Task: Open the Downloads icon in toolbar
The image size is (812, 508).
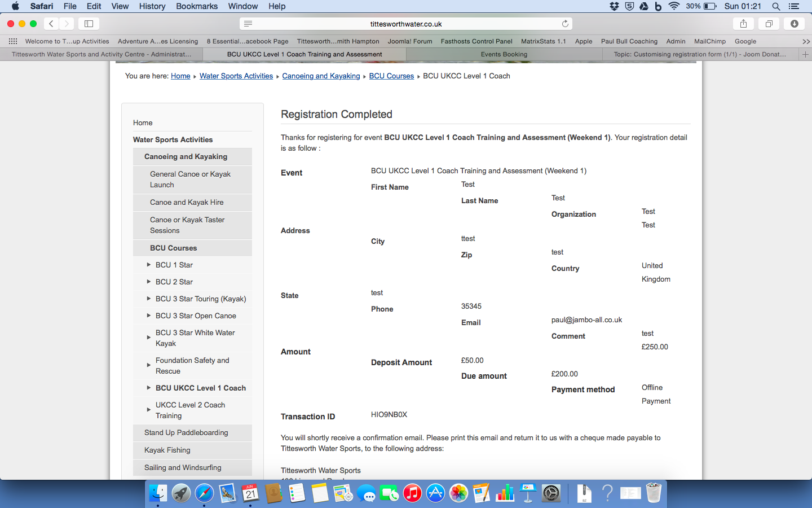Action: coord(794,24)
